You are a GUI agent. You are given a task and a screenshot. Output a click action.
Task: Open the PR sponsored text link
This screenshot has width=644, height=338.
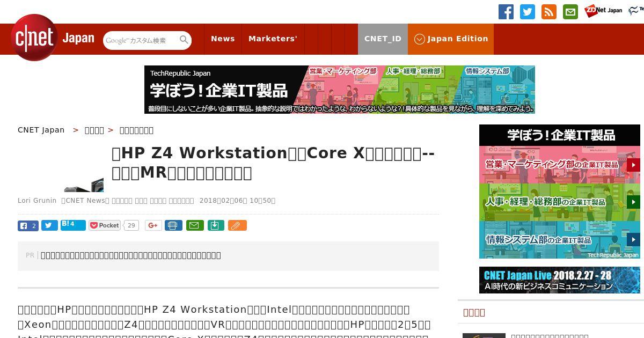pos(131,255)
